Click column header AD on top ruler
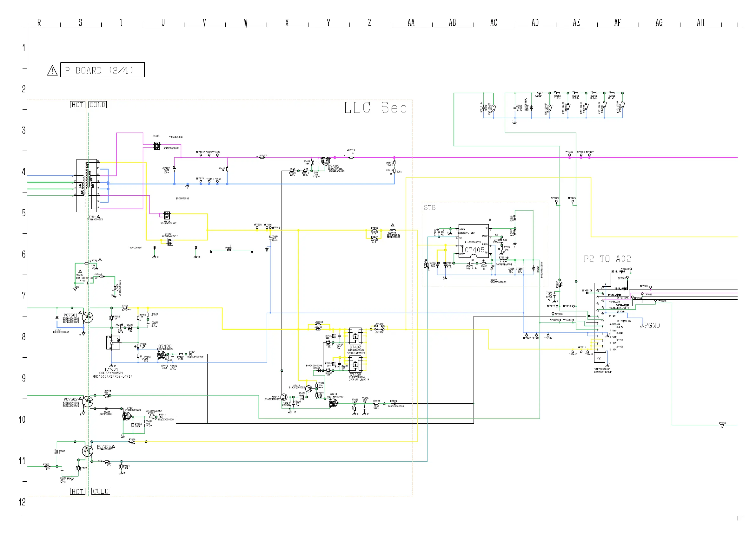This screenshot has width=756, height=534. tap(535, 23)
